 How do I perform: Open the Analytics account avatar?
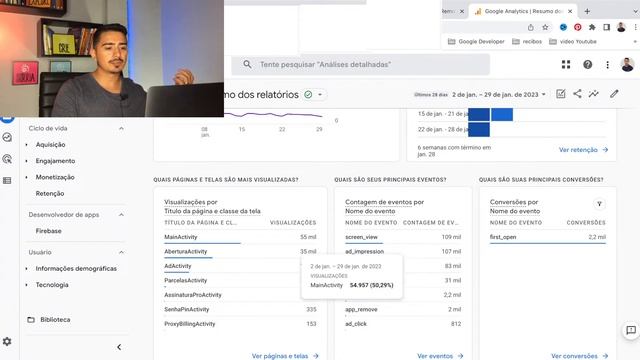(627, 64)
